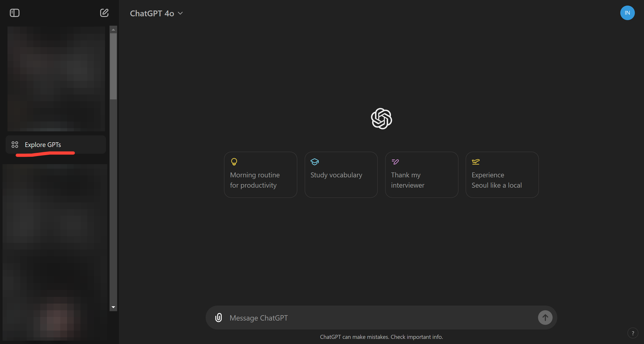Pick the Thank my interviewer prompt
644x344 pixels.
[408, 180]
